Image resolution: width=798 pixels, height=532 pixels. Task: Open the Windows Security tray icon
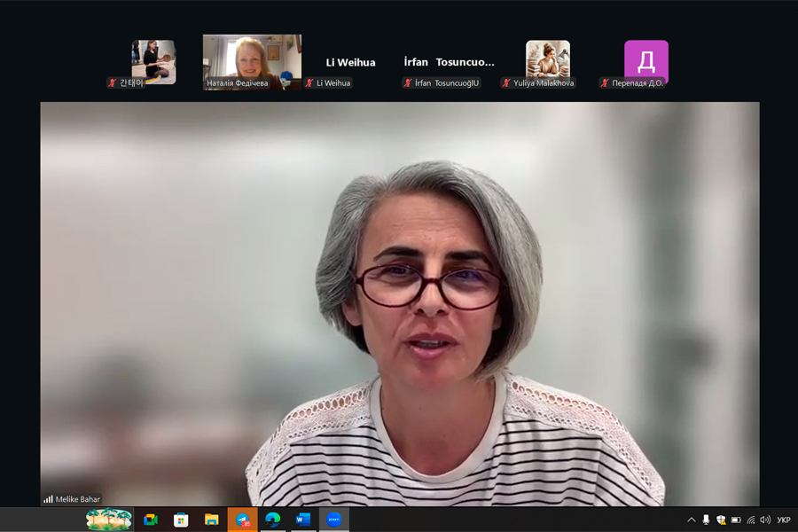[x=721, y=520]
